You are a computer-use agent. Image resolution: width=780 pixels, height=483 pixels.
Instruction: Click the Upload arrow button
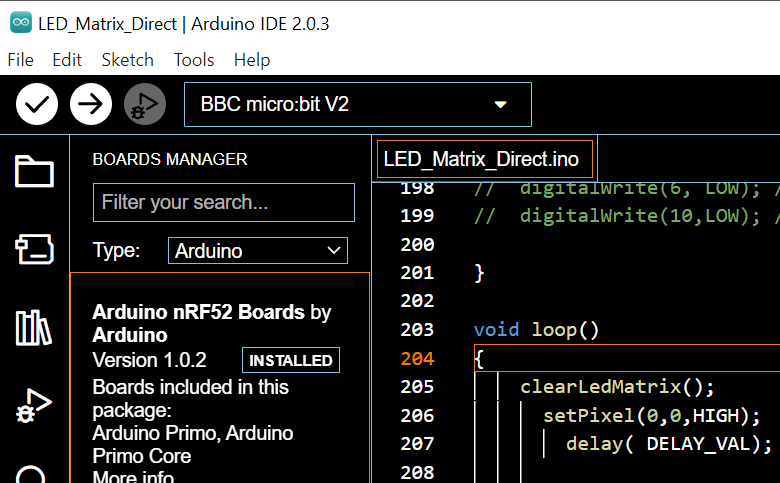click(91, 104)
